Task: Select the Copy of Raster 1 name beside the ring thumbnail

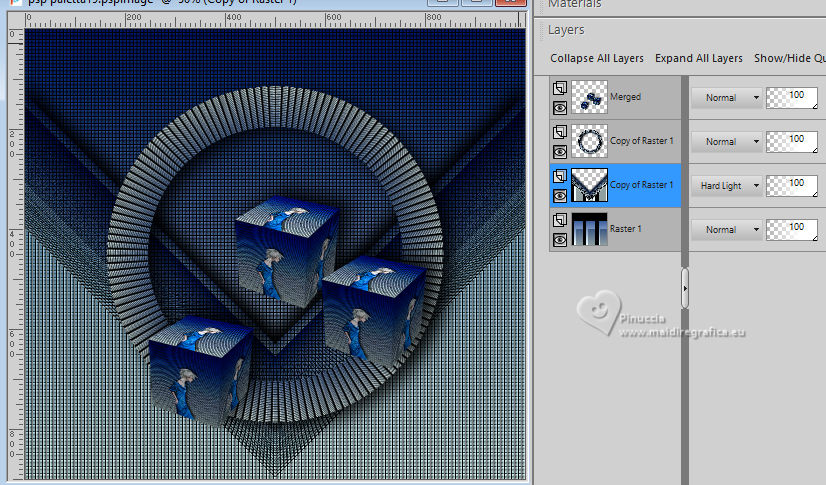Action: click(x=642, y=141)
